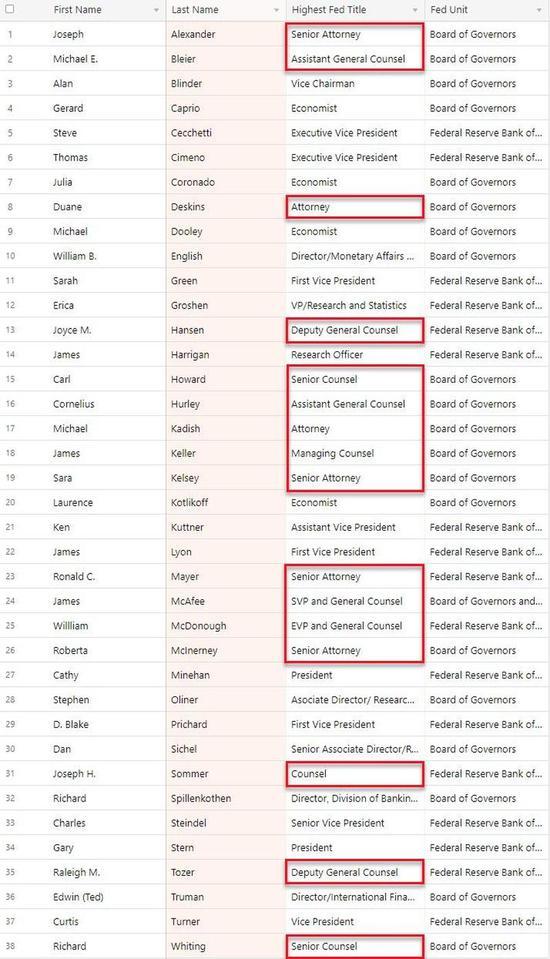This screenshot has width=550, height=959.
Task: Open Last Name column dropdown arrow
Action: tap(276, 10)
